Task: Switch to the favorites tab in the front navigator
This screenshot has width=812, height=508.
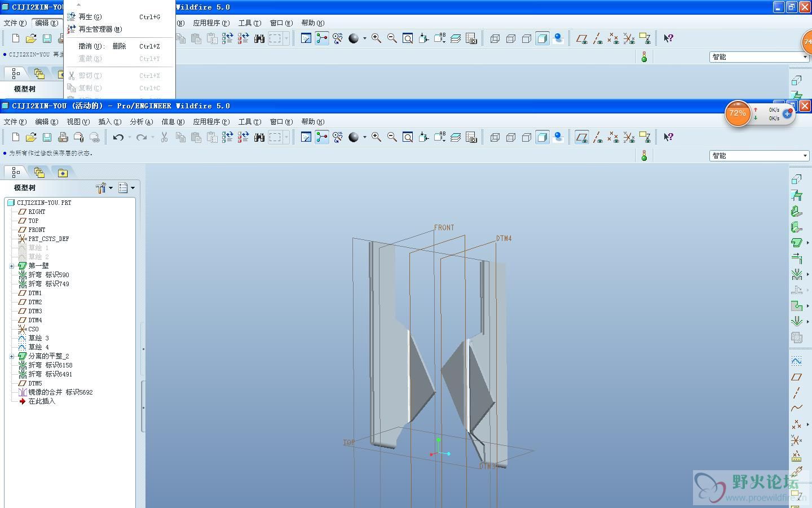Action: coord(63,173)
